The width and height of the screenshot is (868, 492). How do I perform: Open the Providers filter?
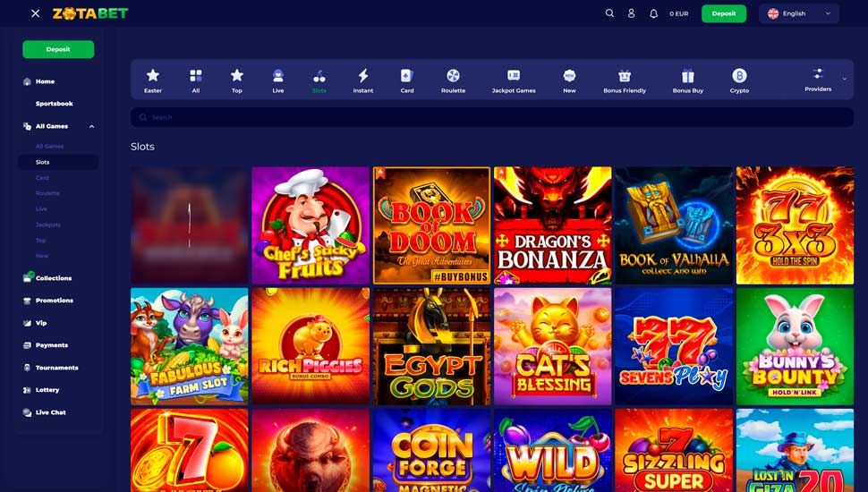818,79
